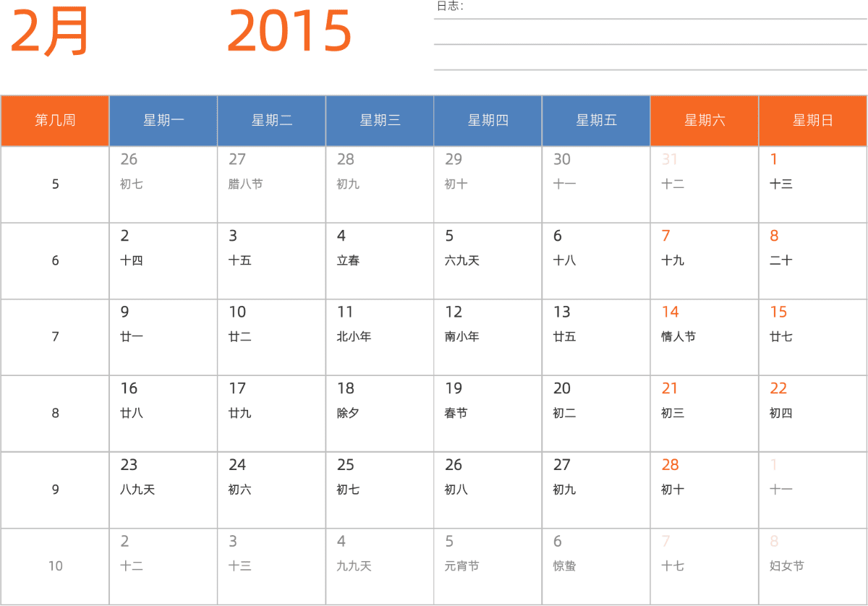Select the 星期五 column header
The height and width of the screenshot is (606, 868).
596,121
